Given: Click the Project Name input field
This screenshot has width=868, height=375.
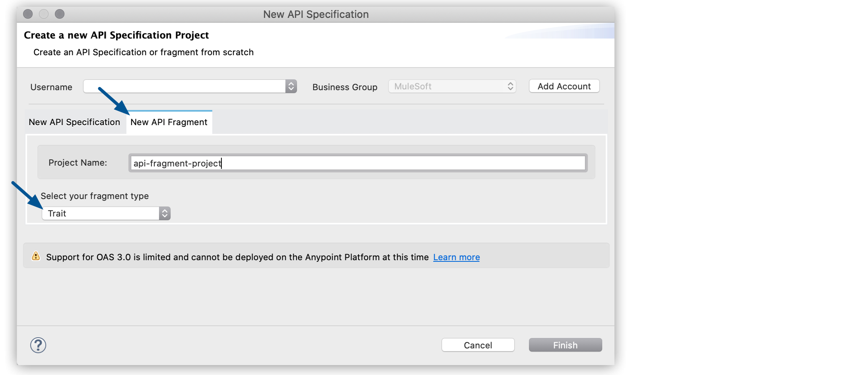Looking at the screenshot, I should point(356,163).
